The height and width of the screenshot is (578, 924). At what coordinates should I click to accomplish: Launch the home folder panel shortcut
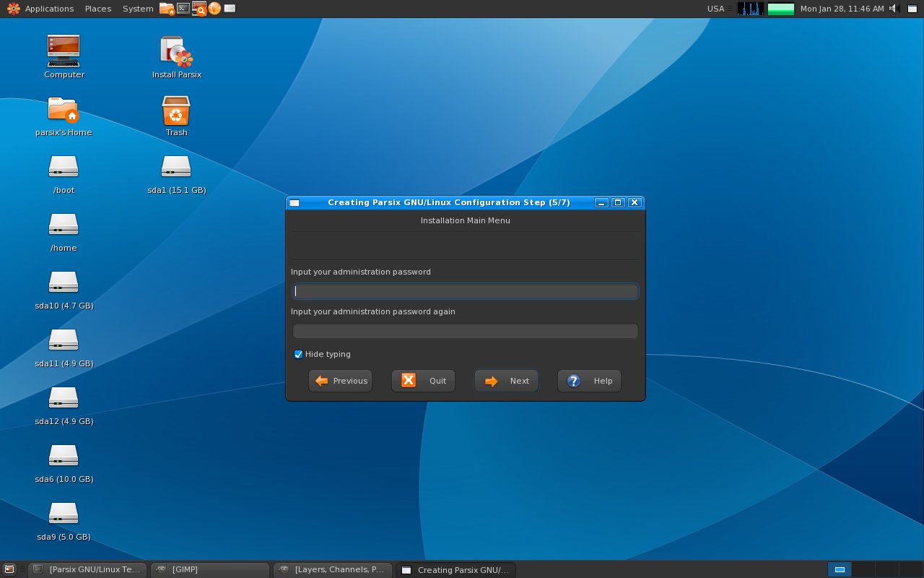pyautogui.click(x=167, y=9)
